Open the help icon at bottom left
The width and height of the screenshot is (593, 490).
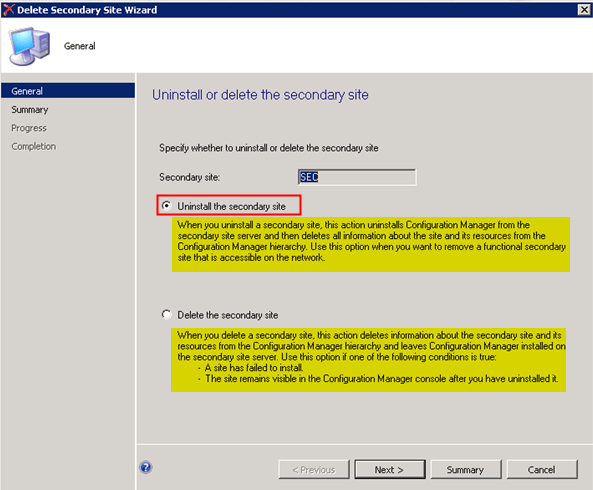146,468
